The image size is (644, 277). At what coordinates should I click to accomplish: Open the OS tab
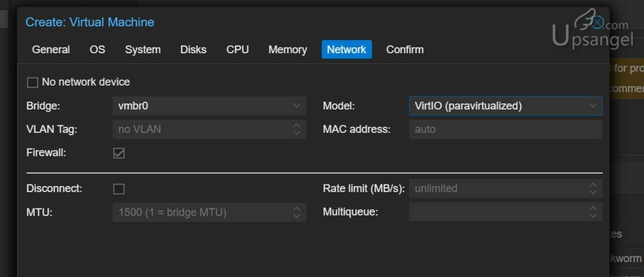97,50
